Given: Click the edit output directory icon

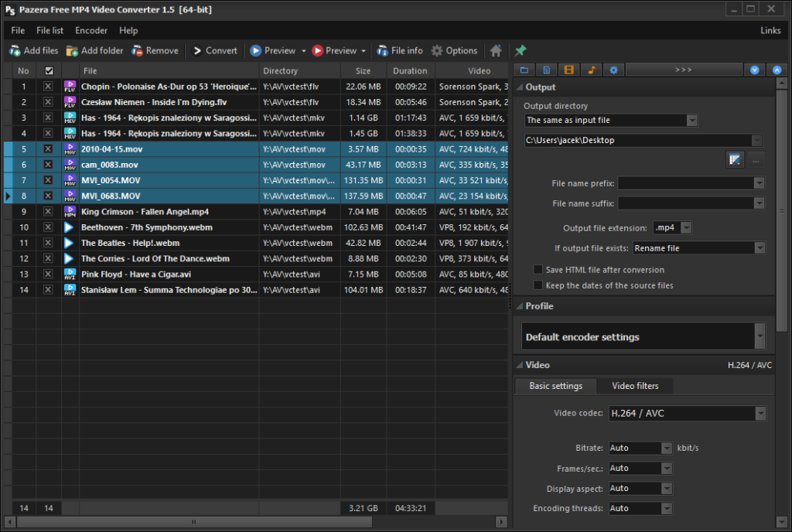Looking at the screenshot, I should (735, 161).
